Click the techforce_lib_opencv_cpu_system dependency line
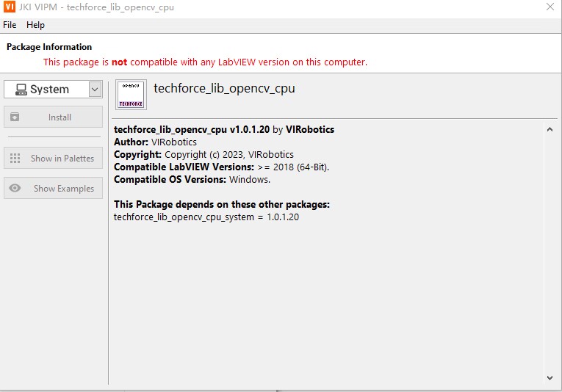This screenshot has height=392, width=562. pyautogui.click(x=206, y=217)
